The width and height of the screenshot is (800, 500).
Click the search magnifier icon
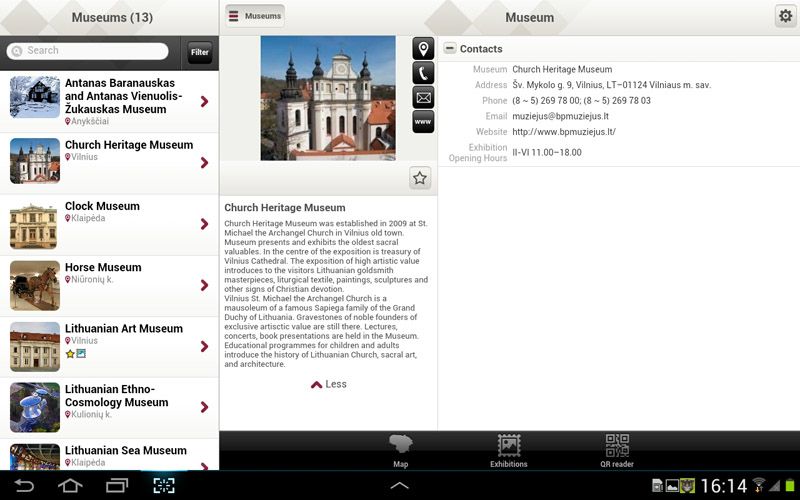pyautogui.click(x=17, y=51)
